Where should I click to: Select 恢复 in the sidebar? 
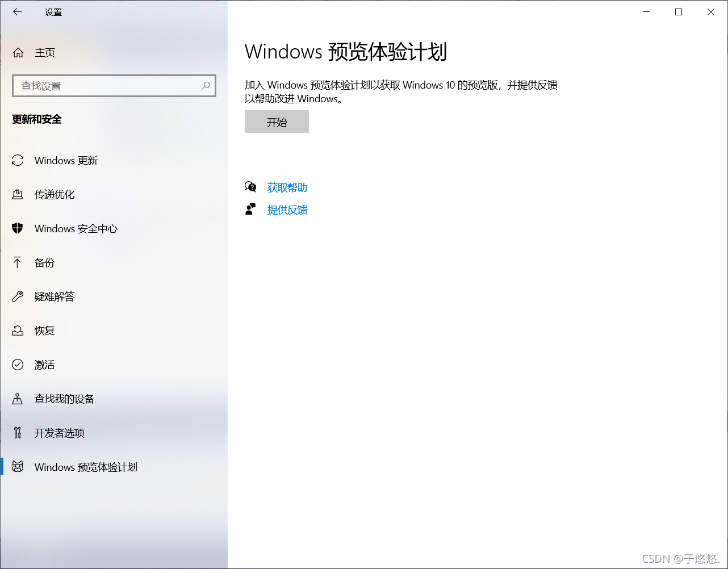click(x=114, y=331)
